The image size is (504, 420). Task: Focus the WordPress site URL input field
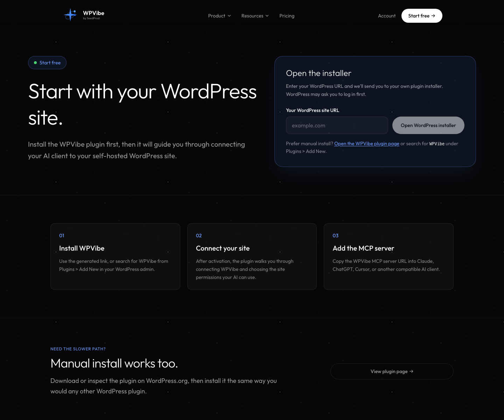[x=337, y=125]
